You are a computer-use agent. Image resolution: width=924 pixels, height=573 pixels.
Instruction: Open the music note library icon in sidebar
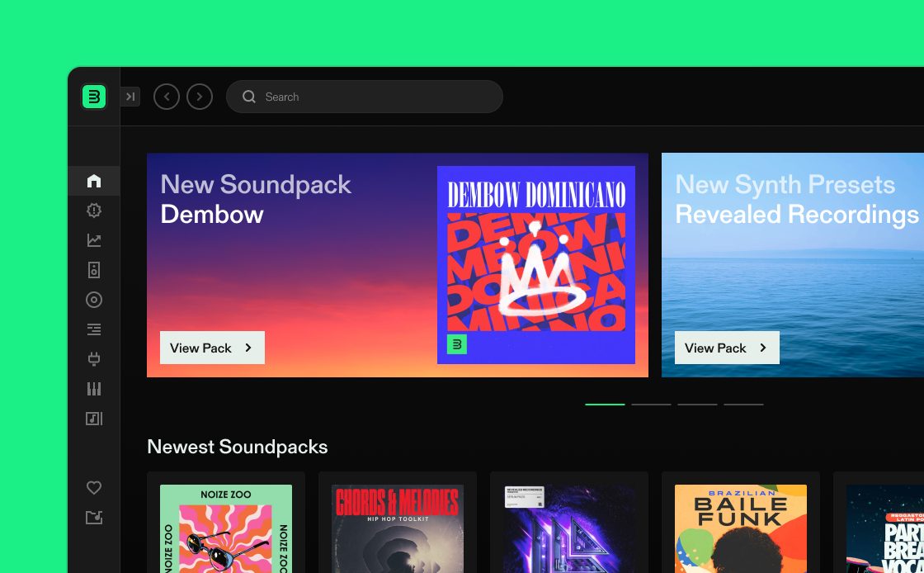pos(94,419)
